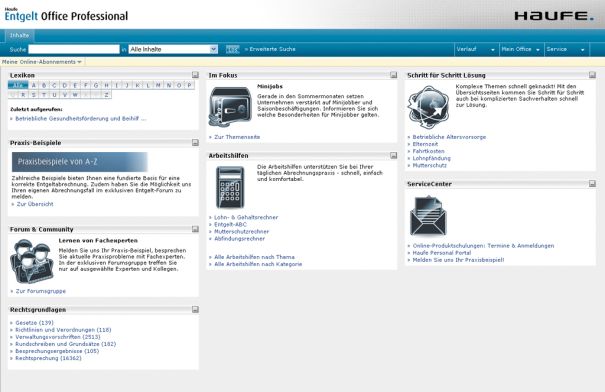Open the Service dropdown menu
The image size is (605, 392).
point(566,49)
